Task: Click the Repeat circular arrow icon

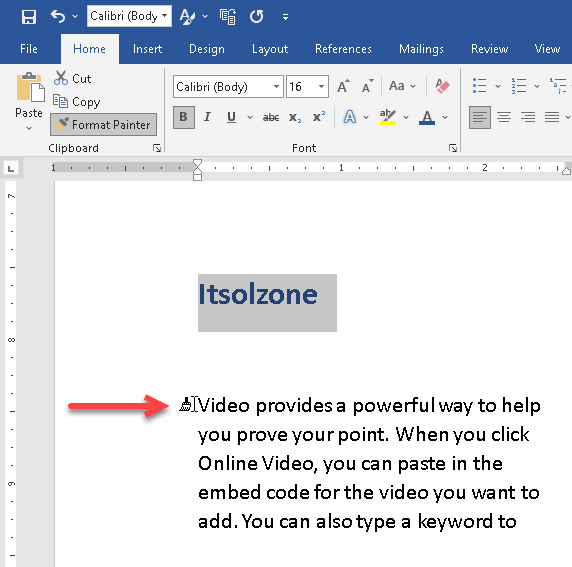Action: coord(256,16)
